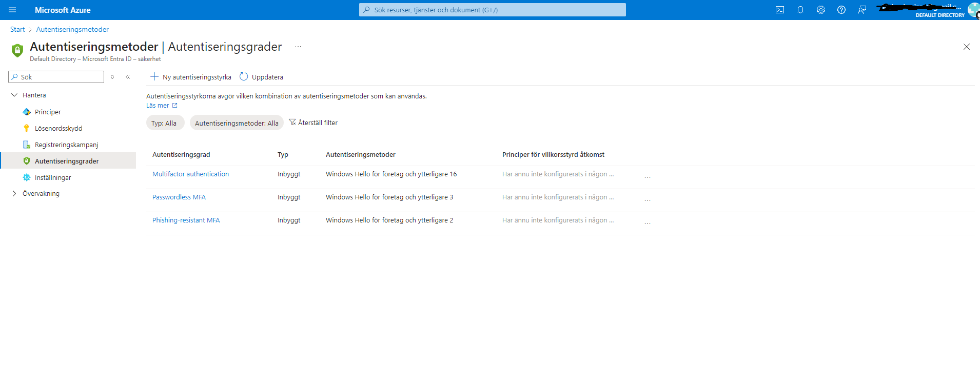Open Principer in the sidebar
This screenshot has height=387, width=980.
click(x=48, y=112)
